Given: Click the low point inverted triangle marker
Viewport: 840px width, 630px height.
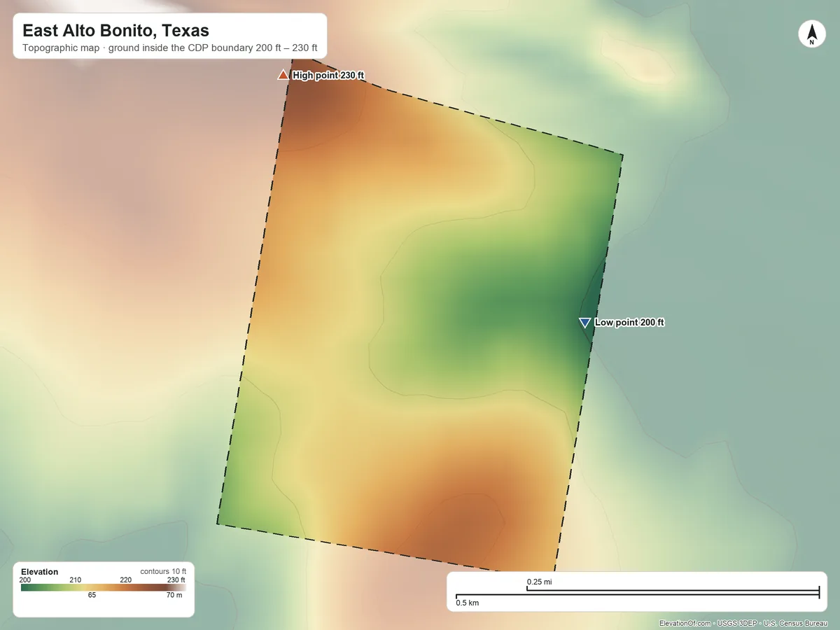Looking at the screenshot, I should point(584,323).
